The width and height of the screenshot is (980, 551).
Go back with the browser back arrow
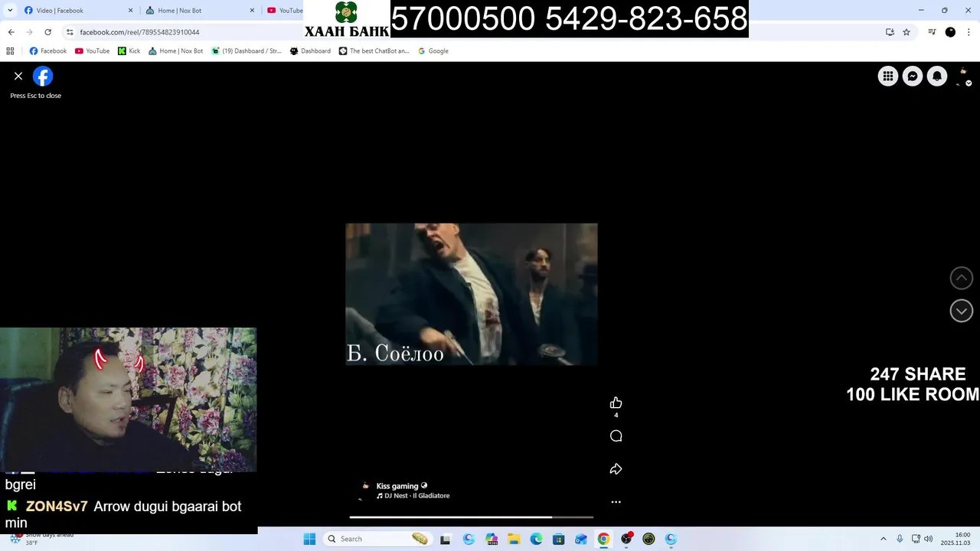[x=11, y=32]
